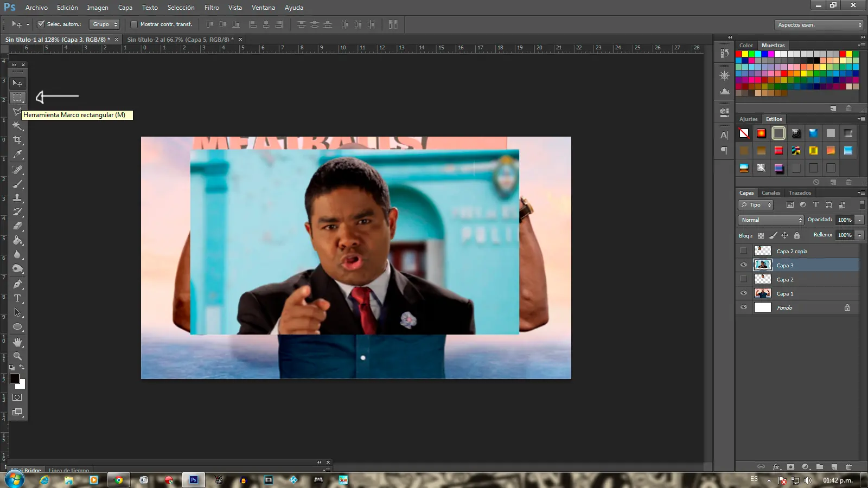Open the Grupo auto-select dropdown
Viewport: 868px width, 488px height.
pyautogui.click(x=104, y=24)
